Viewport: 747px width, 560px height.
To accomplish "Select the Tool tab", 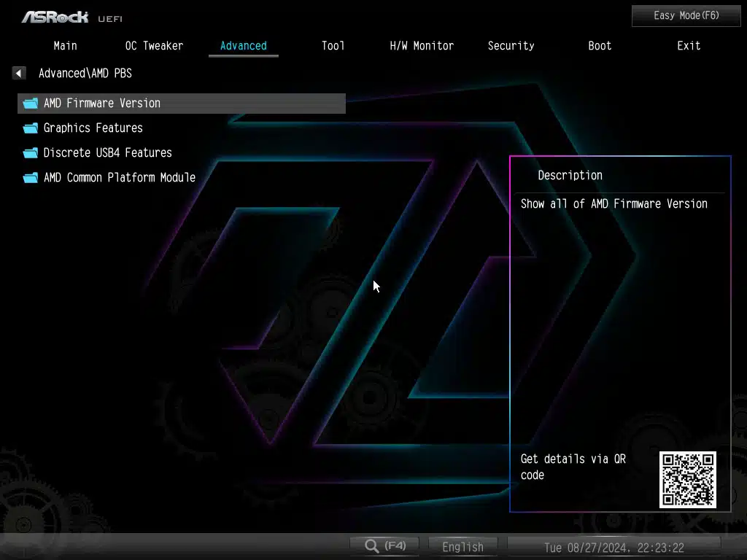I will point(333,45).
